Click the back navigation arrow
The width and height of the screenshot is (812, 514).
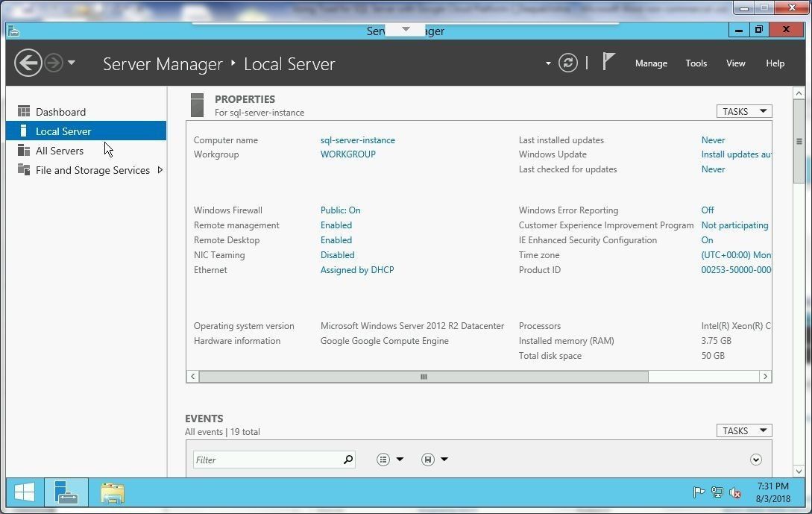[28, 63]
